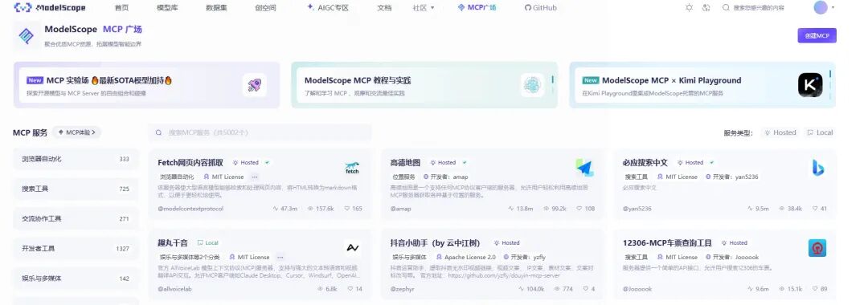Screen dimensions: 868x305
Task: Expand more tags on Fetch card
Action: (x=254, y=177)
